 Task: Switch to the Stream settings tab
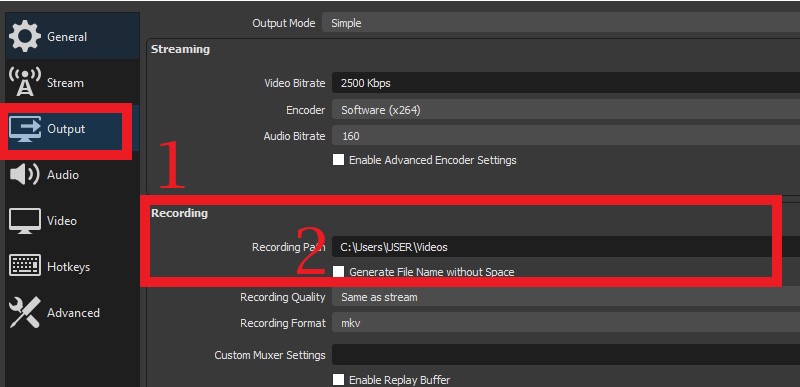[72, 83]
